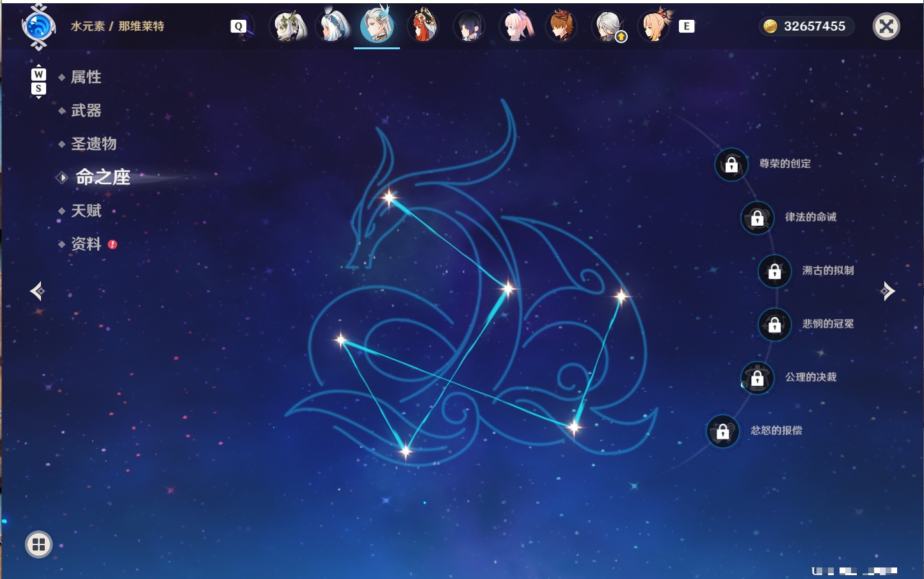924x579 pixels.
Task: Click the S key menu-down indicator
Action: click(x=38, y=88)
